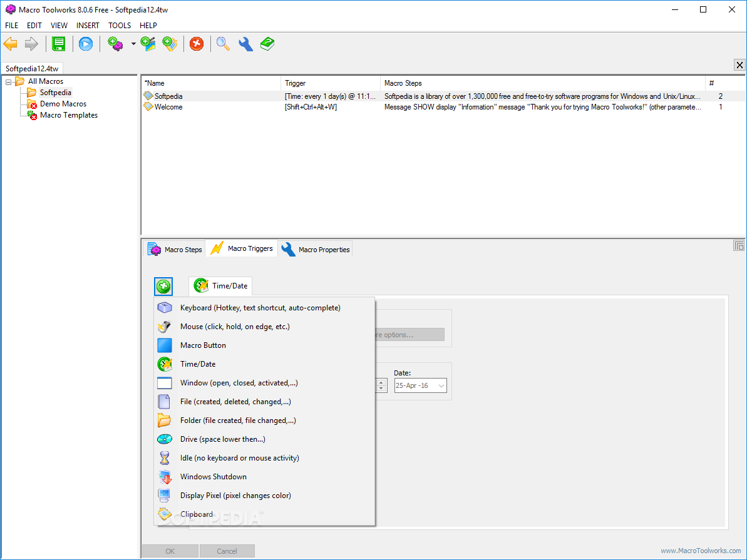
Task: Open the VIEW menu
Action: [x=59, y=25]
